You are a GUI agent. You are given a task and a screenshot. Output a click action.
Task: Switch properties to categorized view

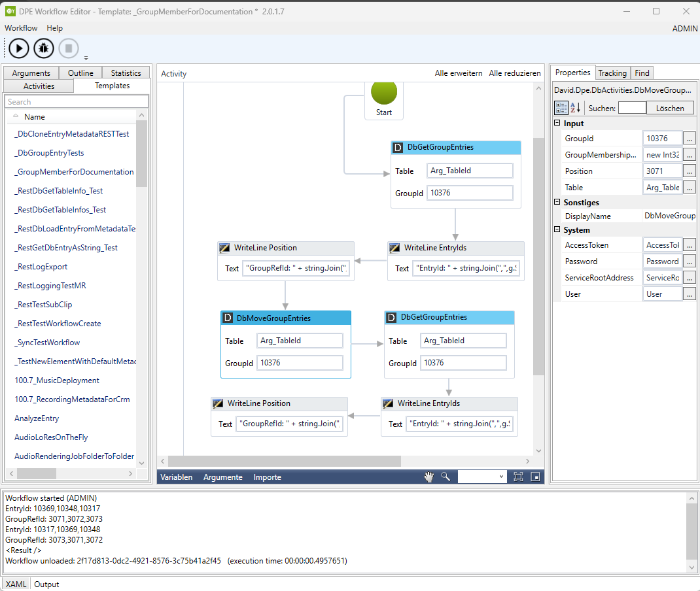point(561,108)
